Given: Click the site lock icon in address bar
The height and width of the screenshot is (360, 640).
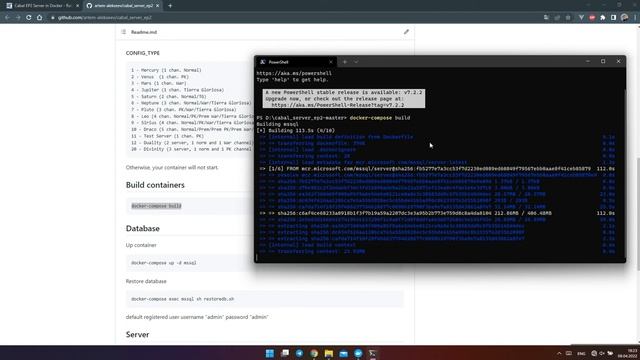Looking at the screenshot, I should (x=53, y=18).
